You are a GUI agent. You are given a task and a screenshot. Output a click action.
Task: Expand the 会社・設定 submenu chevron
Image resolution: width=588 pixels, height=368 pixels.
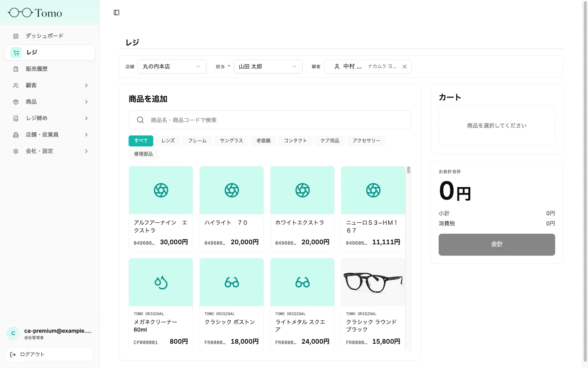pos(86,151)
